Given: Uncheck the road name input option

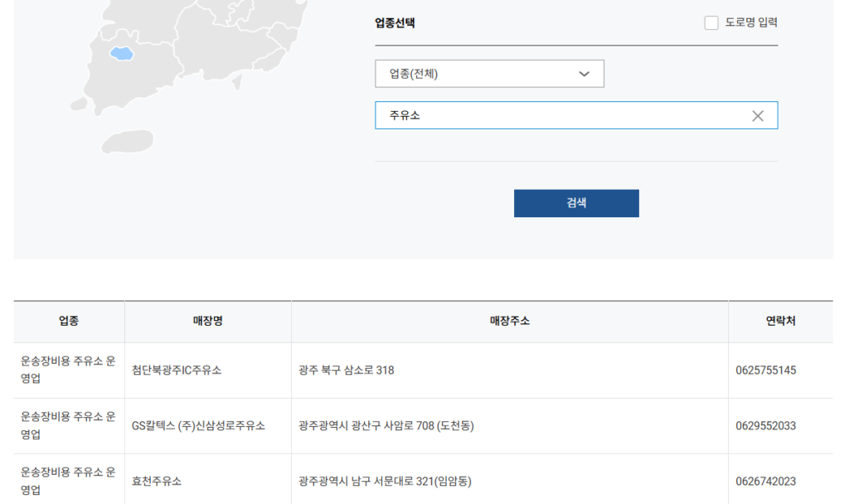Looking at the screenshot, I should coord(711,22).
